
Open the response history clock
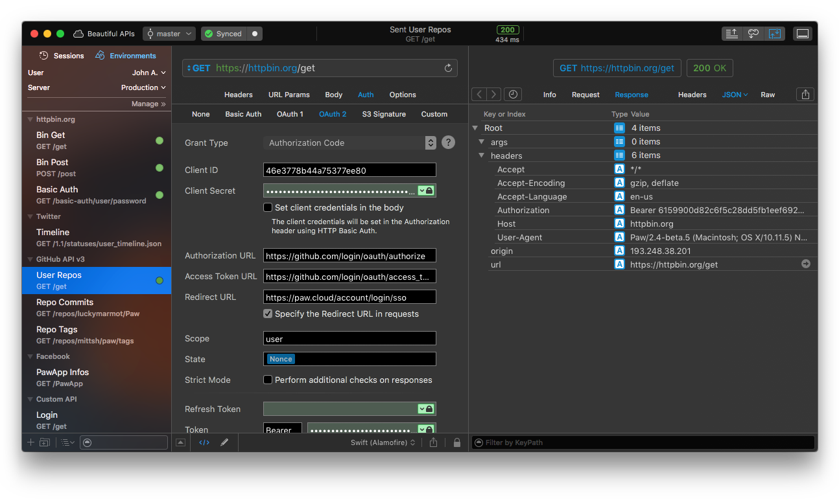coord(513,95)
